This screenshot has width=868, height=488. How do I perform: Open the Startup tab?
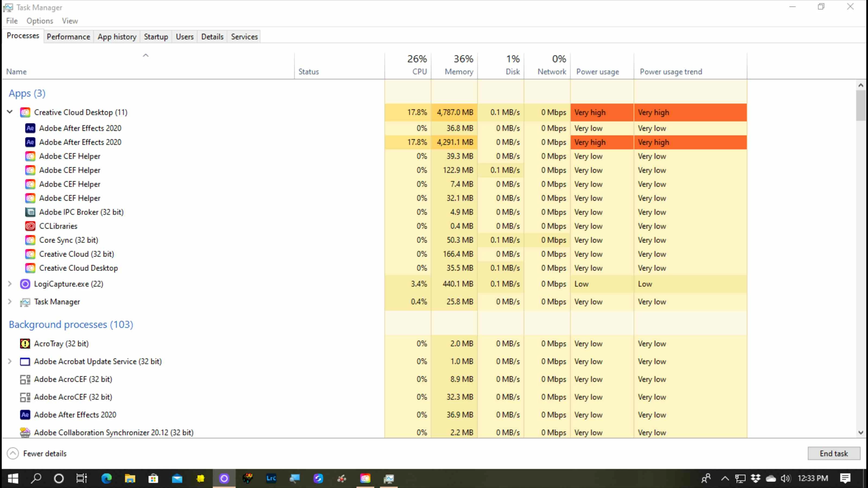pyautogui.click(x=156, y=37)
